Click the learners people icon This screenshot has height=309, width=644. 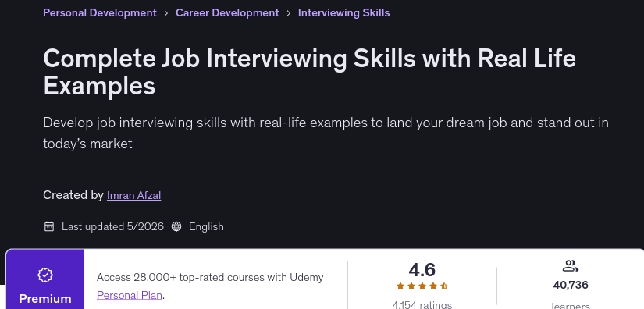click(570, 266)
